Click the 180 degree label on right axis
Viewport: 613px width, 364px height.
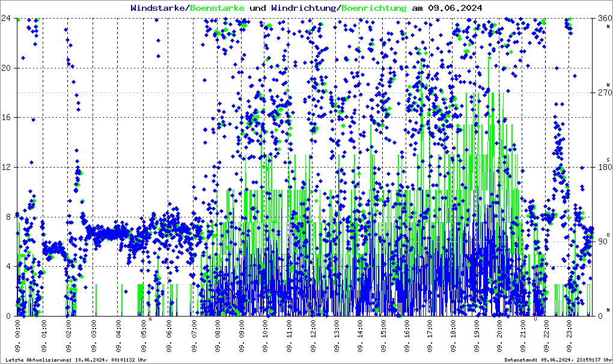point(603,167)
